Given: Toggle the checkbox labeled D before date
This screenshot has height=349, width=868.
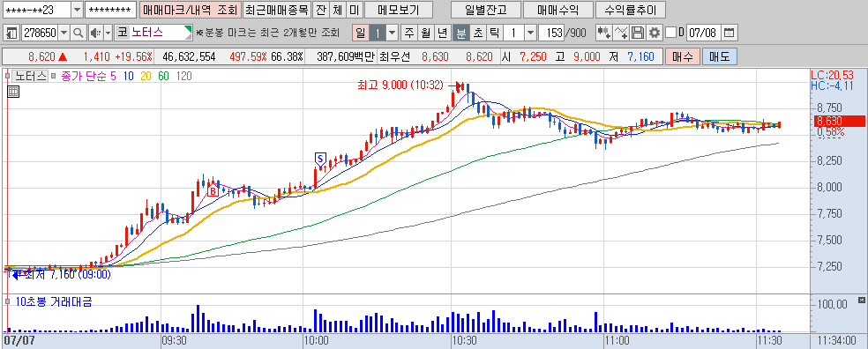Looking at the screenshot, I should [671, 33].
